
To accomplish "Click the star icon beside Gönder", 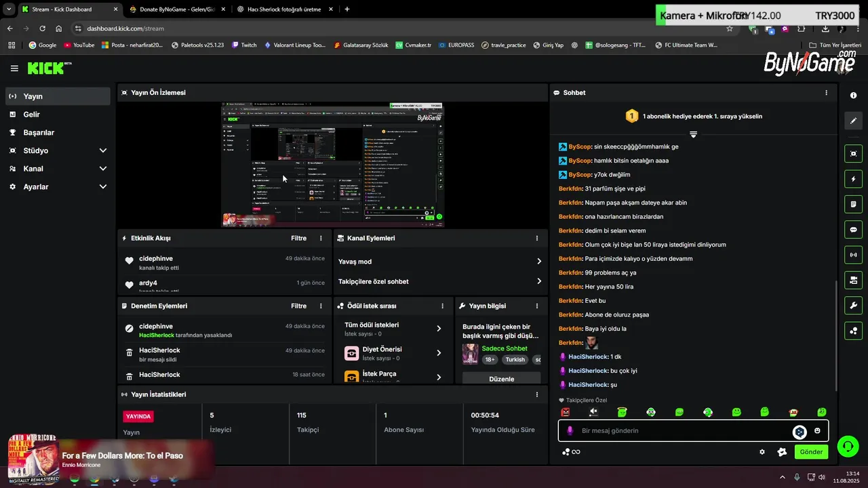I will pyautogui.click(x=781, y=452).
